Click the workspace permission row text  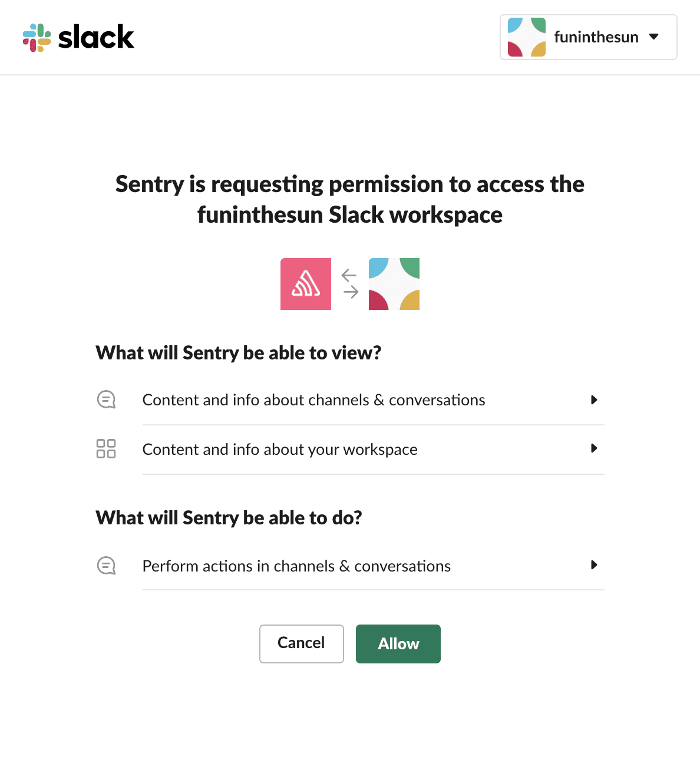(x=279, y=449)
